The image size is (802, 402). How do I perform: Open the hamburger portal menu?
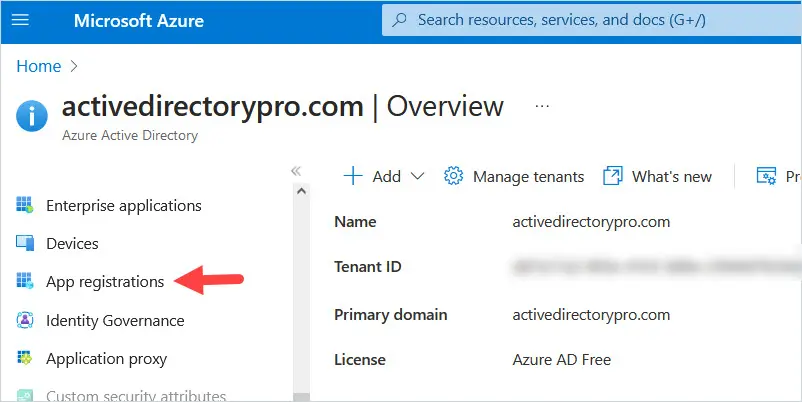click(20, 20)
